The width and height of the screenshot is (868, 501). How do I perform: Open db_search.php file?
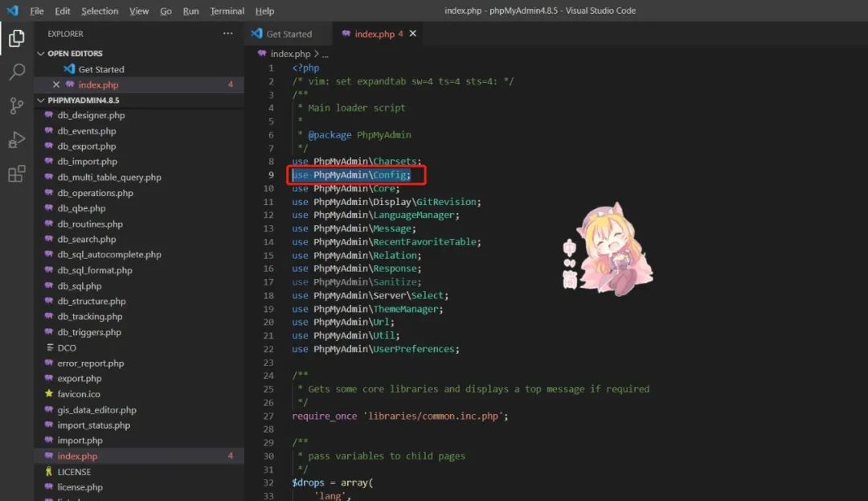pyautogui.click(x=86, y=239)
